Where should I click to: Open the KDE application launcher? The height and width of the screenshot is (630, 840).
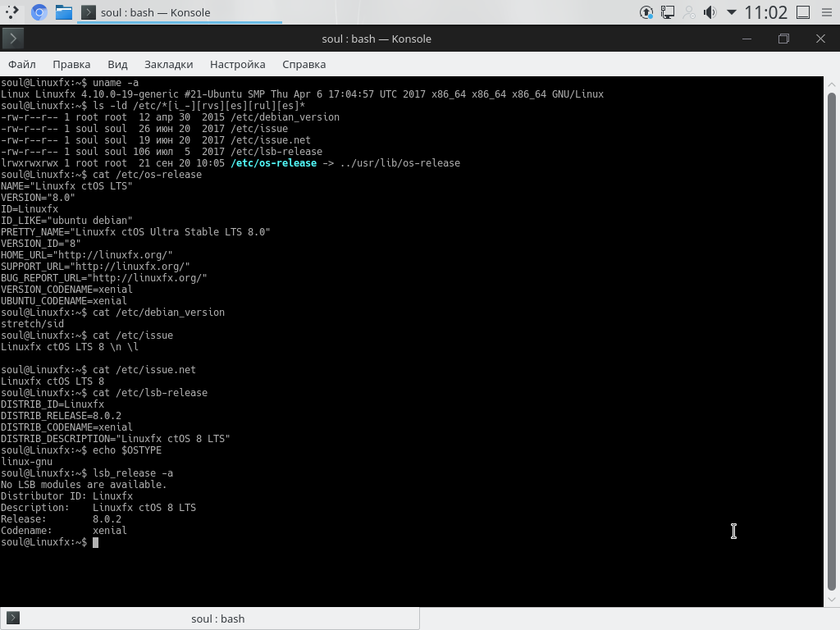pyautogui.click(x=11, y=11)
